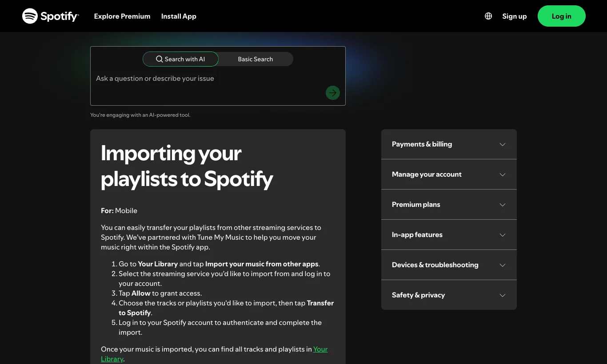Expand the In-app features section
This screenshot has height=364, width=607.
coord(449,235)
